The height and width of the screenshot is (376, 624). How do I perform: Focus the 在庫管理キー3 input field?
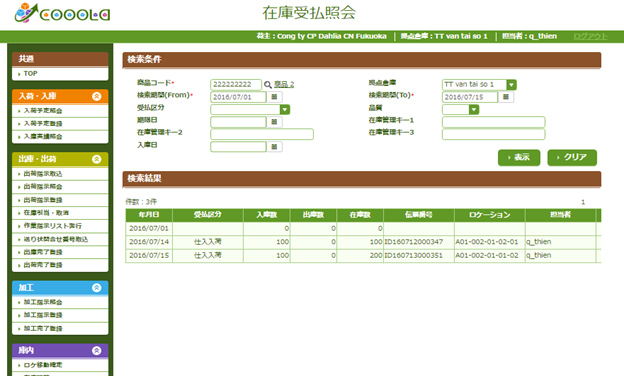[x=493, y=134]
